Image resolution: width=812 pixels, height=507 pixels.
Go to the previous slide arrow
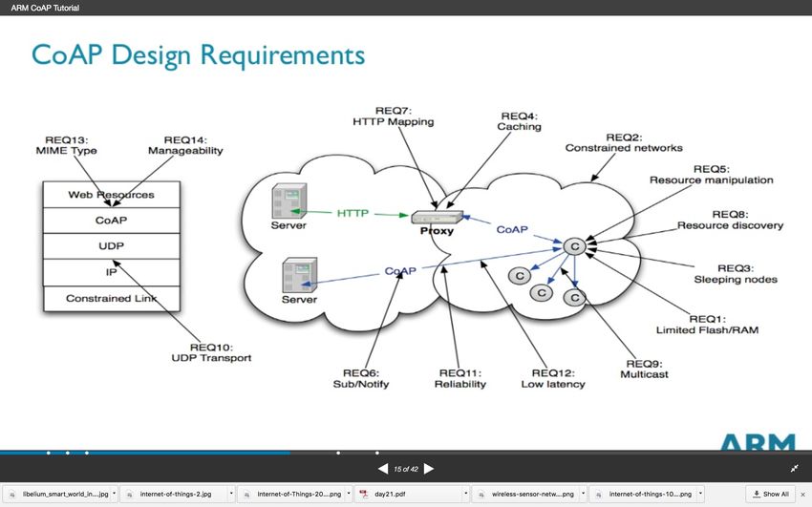point(383,469)
